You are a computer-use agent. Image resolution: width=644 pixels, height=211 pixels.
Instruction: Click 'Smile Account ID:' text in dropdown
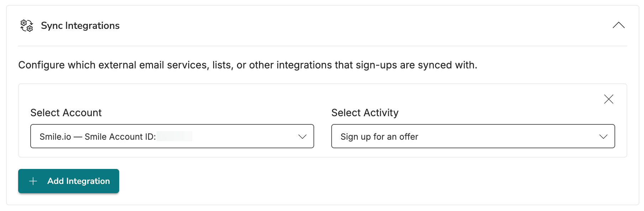120,137
